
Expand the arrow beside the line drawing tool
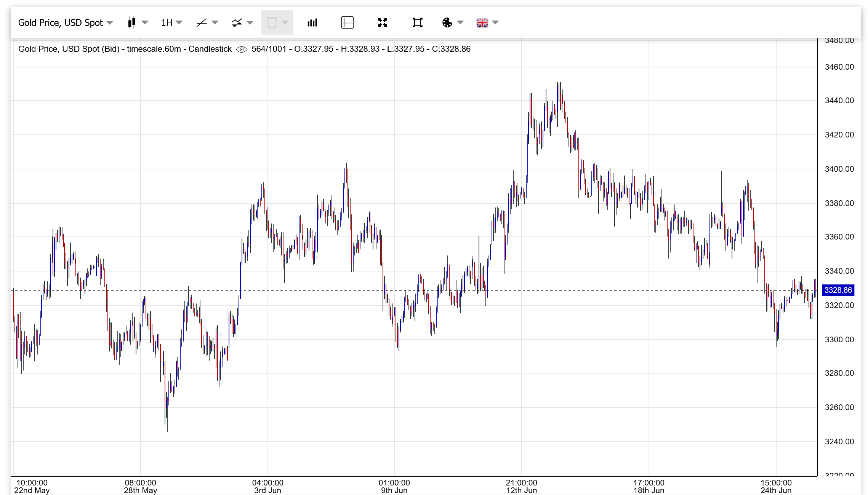pyautogui.click(x=215, y=23)
